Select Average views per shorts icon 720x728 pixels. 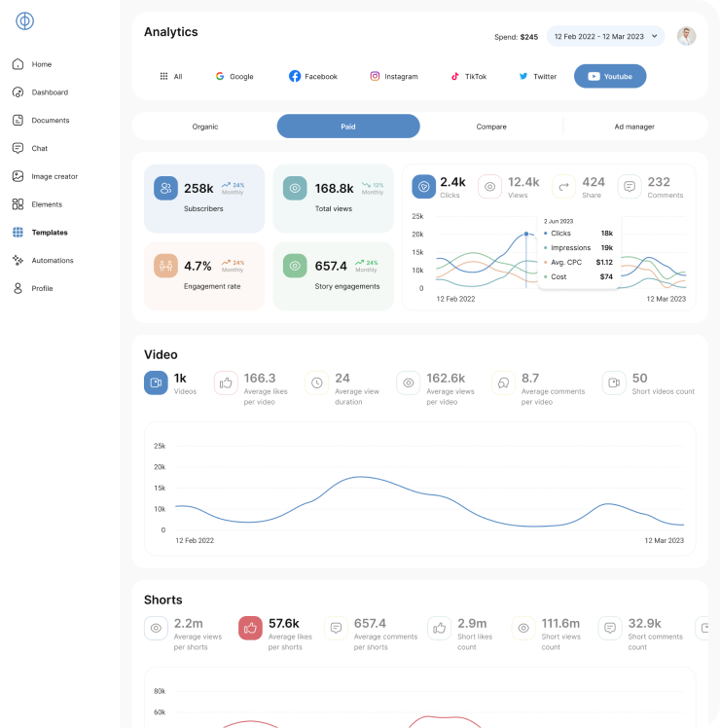(156, 628)
